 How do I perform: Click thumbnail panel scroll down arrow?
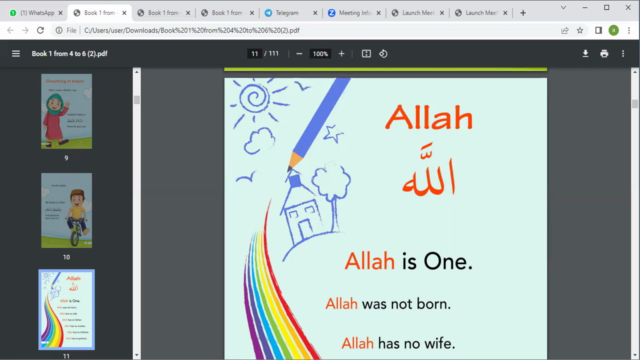tap(137, 355)
